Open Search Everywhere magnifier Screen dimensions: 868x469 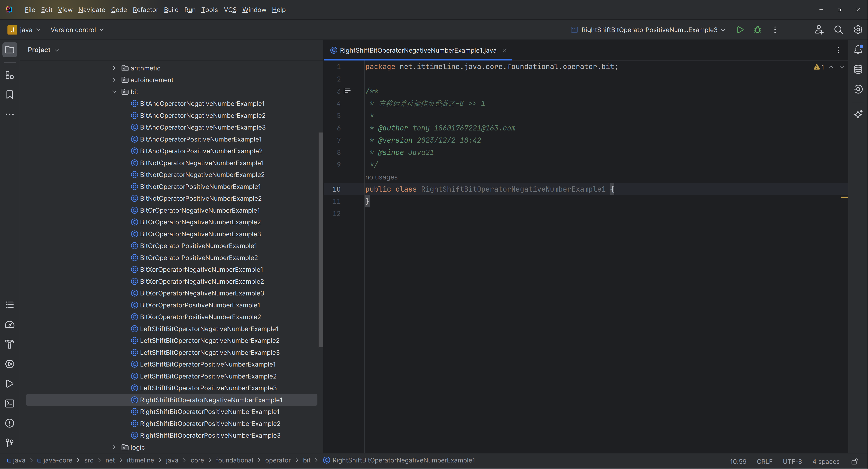[x=838, y=30]
